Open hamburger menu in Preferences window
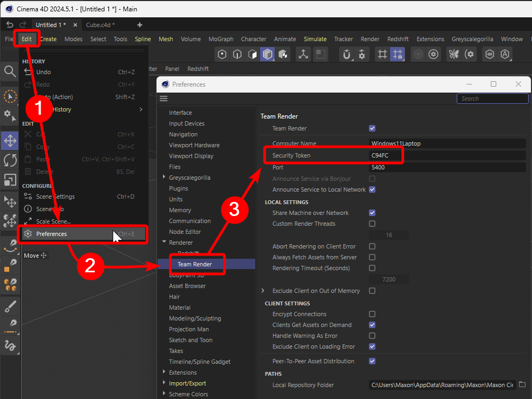Viewport: 532px width, 399px height. coord(164,99)
